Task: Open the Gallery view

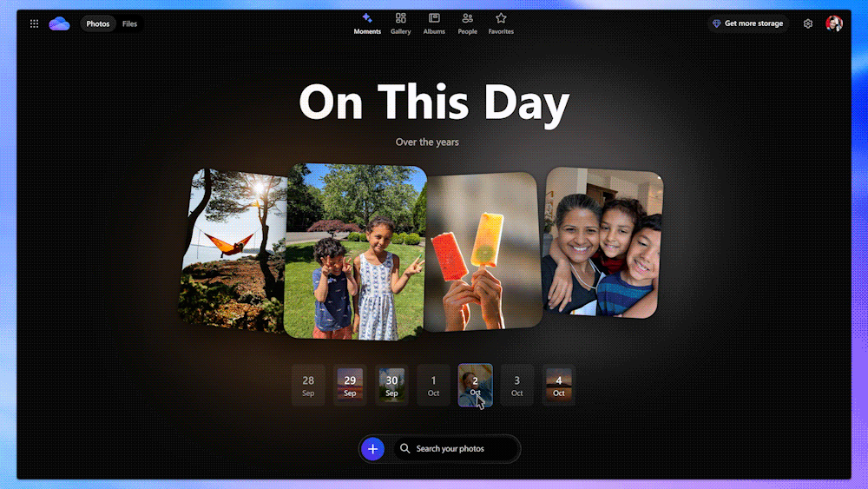Action: tap(400, 23)
